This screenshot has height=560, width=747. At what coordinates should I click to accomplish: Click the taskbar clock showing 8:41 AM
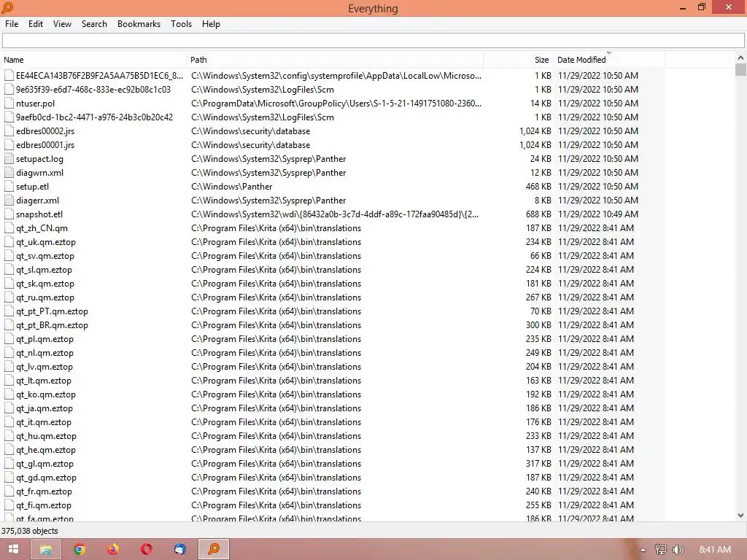715,550
